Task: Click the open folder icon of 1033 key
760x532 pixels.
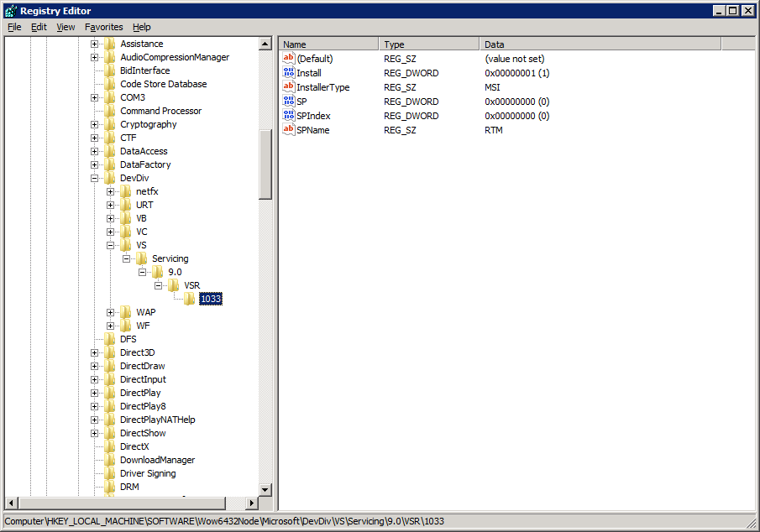Action: tap(190, 299)
